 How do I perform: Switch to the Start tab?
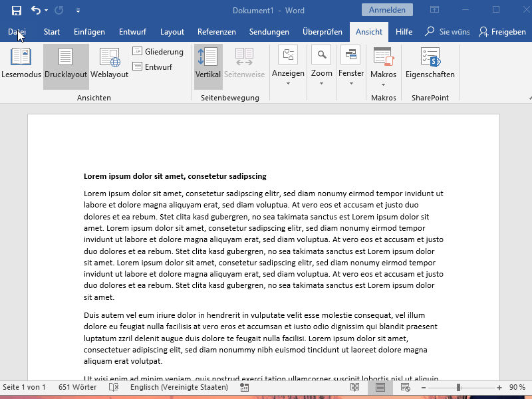pos(52,32)
